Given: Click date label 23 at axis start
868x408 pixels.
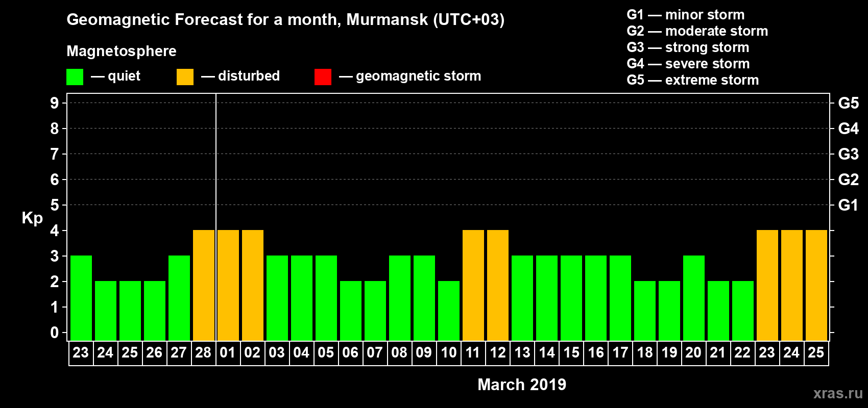Looking at the screenshot, I should pos(81,353).
